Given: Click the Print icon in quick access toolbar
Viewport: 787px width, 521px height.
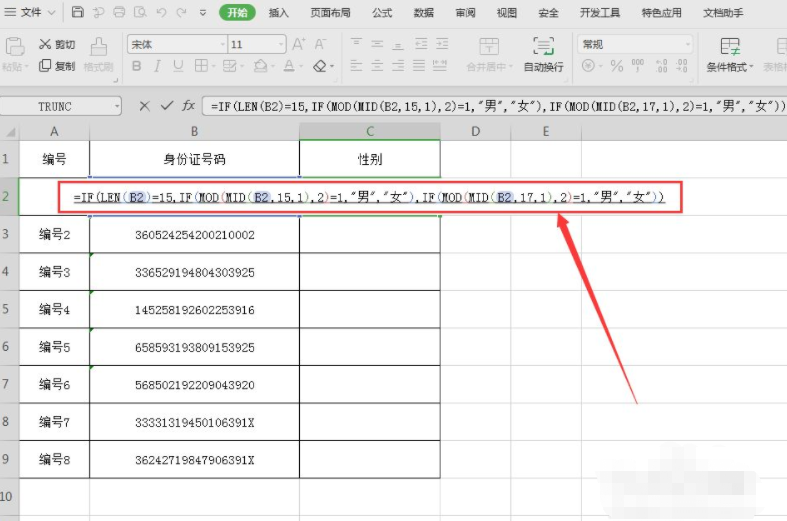Looking at the screenshot, I should 119,12.
